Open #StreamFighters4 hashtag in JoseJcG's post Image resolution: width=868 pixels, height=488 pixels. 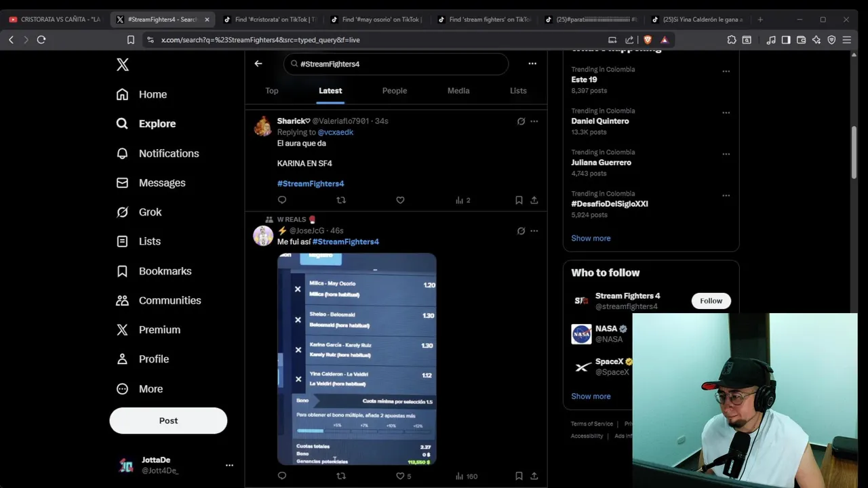pos(346,242)
